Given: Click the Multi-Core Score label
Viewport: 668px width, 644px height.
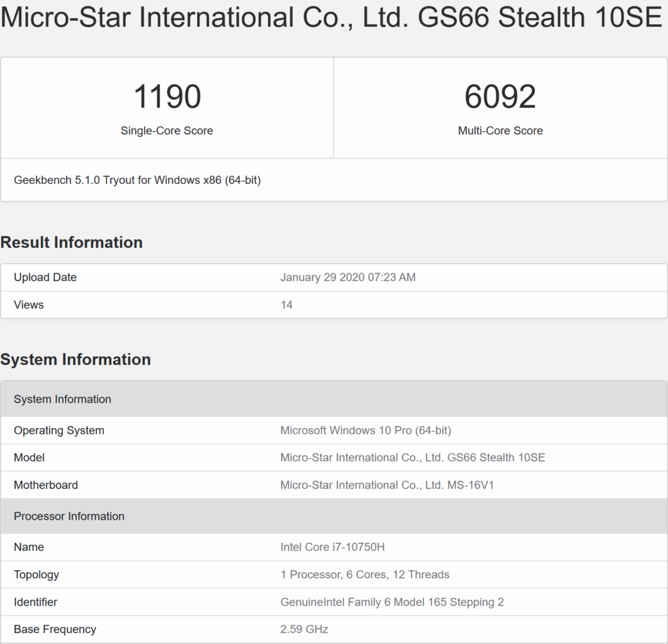Looking at the screenshot, I should pos(500,130).
